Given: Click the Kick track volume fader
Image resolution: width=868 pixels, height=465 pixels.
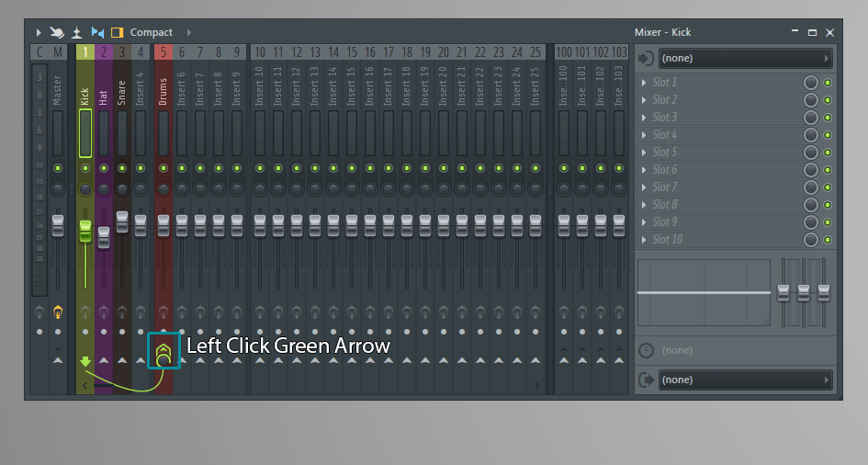Looking at the screenshot, I should pos(85,231).
